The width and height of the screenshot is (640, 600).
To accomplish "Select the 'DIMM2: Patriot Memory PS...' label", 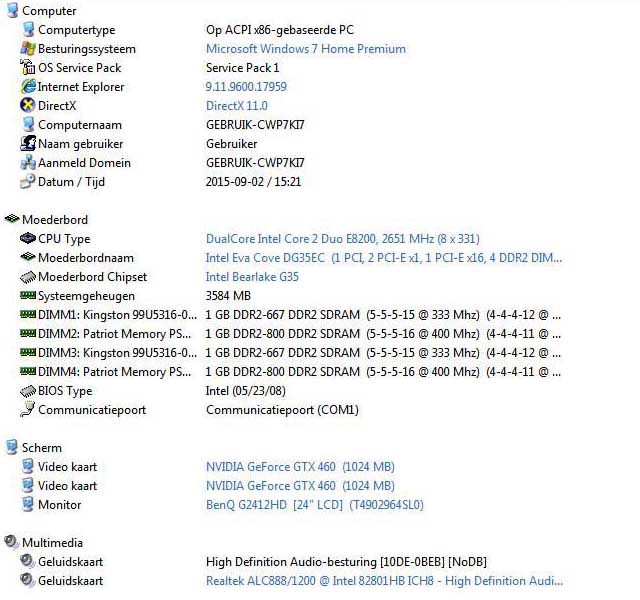I will click(x=114, y=334).
